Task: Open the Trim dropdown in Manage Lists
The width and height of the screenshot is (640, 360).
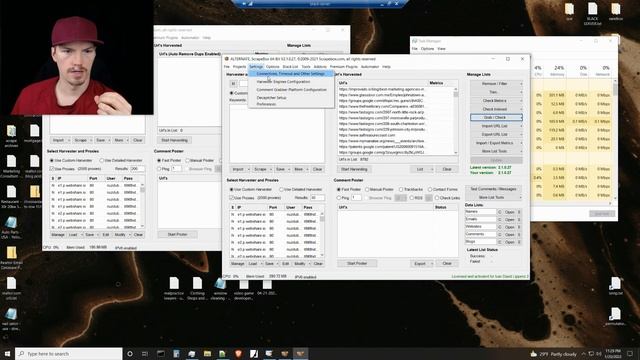Action: click(x=496, y=92)
